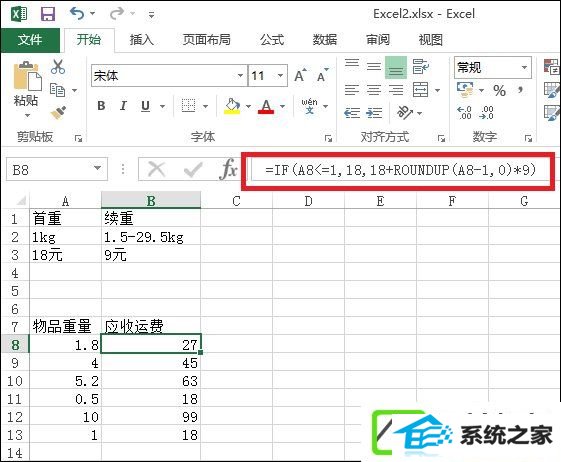Click the Undo arrow icon

coord(77,14)
